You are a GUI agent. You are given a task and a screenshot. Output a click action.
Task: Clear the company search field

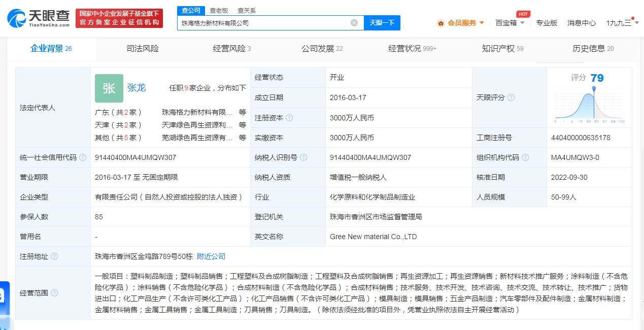354,23
